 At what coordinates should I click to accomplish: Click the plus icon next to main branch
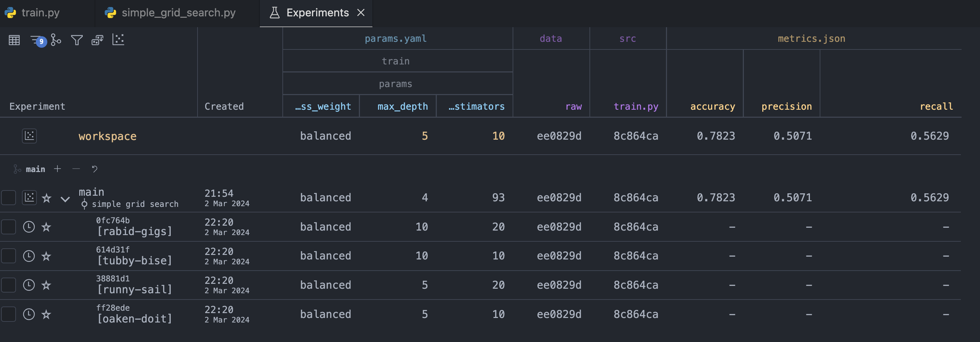tap(57, 169)
